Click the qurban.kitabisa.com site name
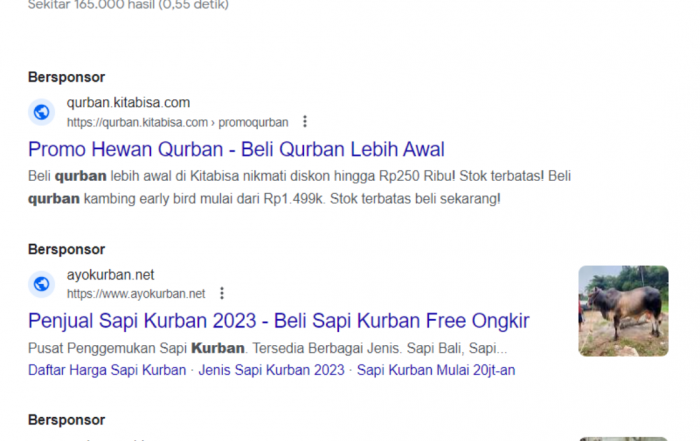 tap(128, 103)
